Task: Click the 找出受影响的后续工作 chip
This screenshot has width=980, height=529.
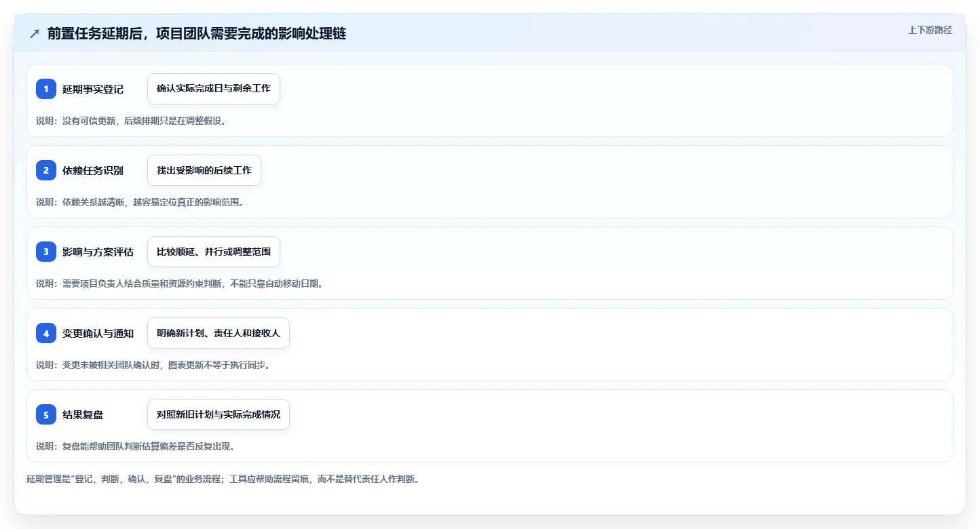Action: (204, 170)
